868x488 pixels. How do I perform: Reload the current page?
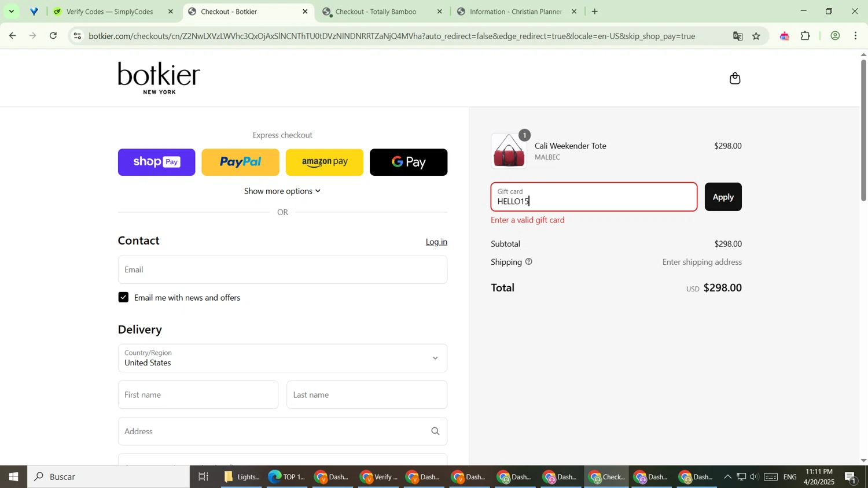coord(53,36)
